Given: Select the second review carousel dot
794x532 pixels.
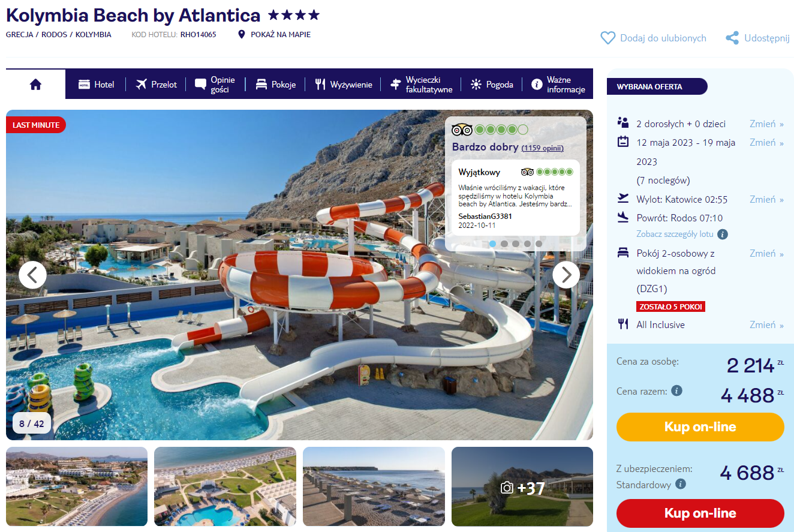Looking at the screenshot, I should click(504, 244).
